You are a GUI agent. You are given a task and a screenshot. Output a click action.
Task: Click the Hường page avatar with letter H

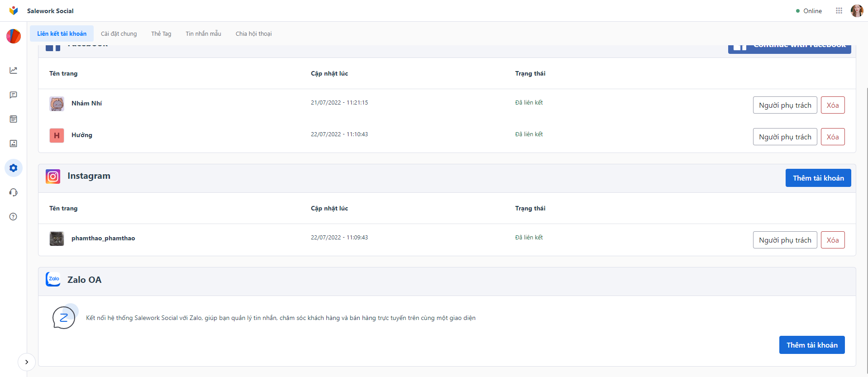(x=57, y=135)
